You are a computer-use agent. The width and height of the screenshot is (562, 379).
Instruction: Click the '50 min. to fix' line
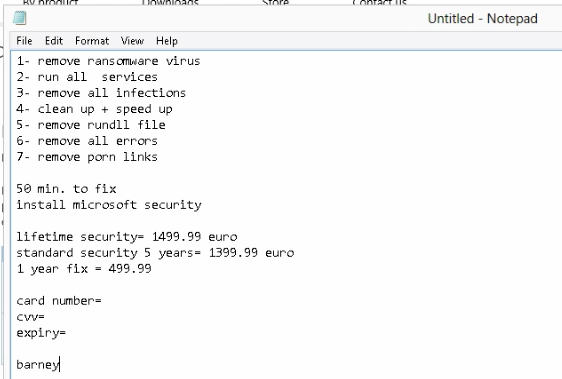pos(66,189)
